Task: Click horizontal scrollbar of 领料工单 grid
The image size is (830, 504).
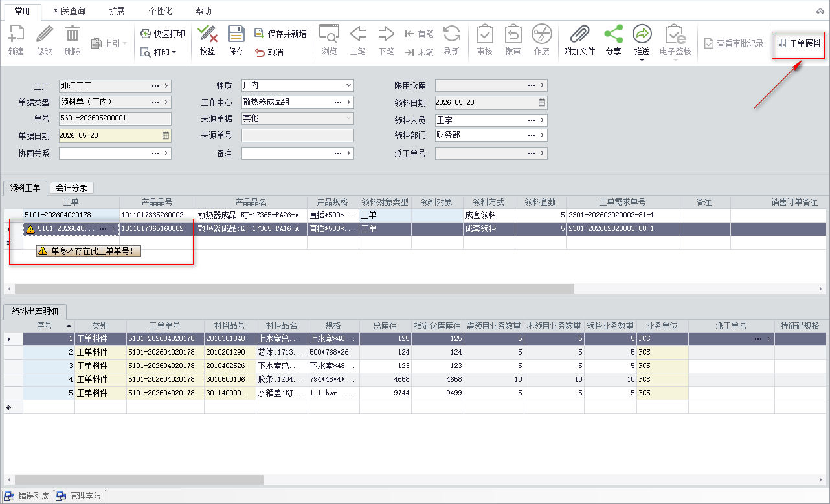Action: click(295, 289)
